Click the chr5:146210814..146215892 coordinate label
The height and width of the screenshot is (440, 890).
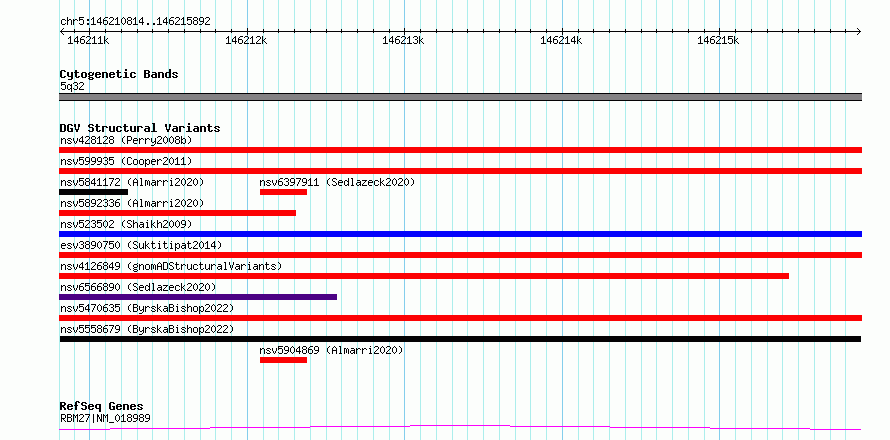point(135,22)
